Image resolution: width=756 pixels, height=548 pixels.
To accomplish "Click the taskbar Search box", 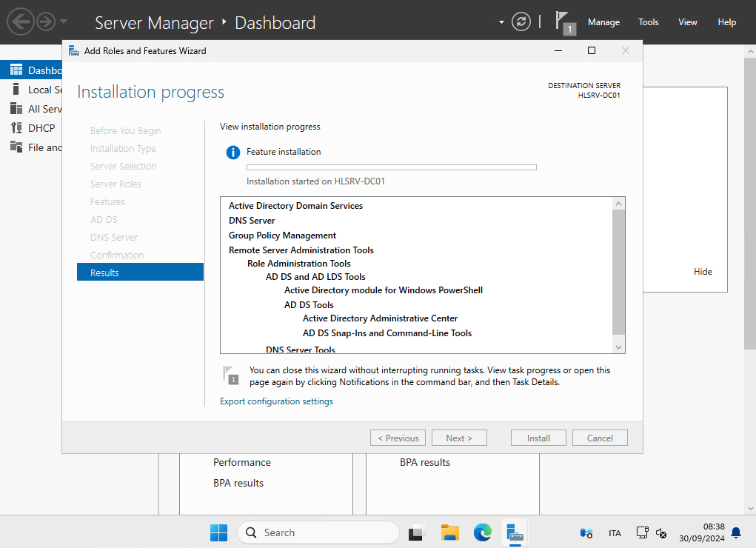I will pos(318,532).
